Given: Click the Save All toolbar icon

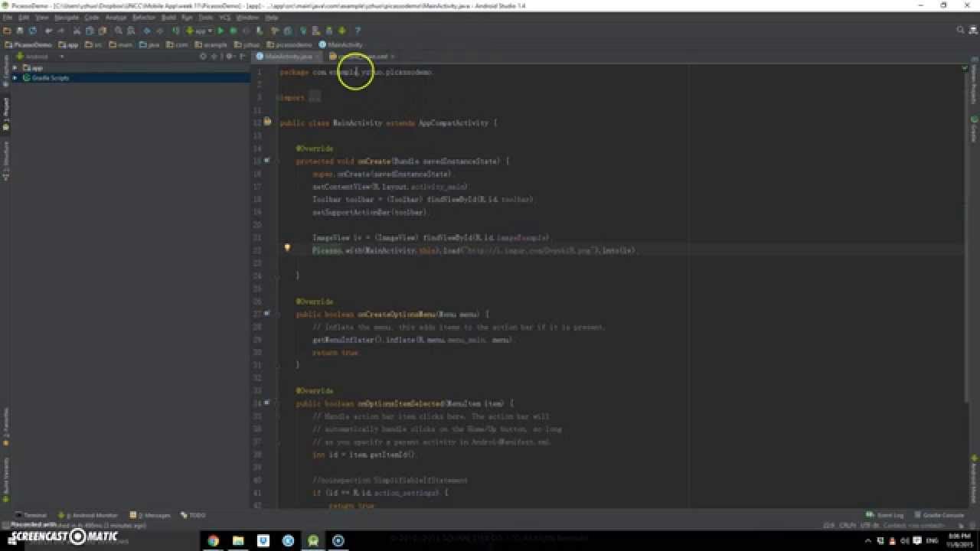Looking at the screenshot, I should 20,31.
